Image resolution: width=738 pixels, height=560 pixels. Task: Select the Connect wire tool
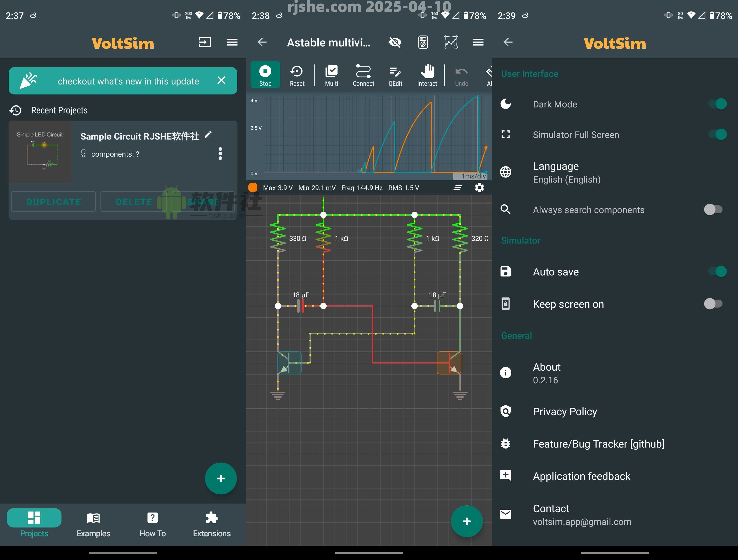click(x=363, y=75)
